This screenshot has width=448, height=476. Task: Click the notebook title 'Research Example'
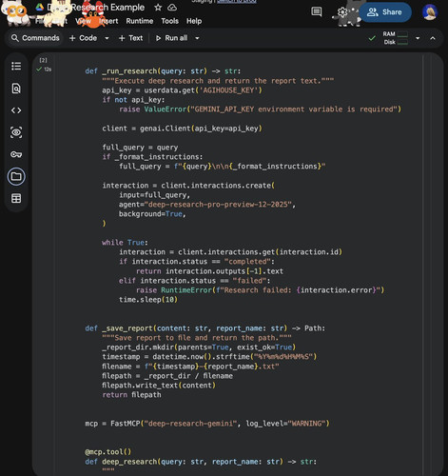107,8
